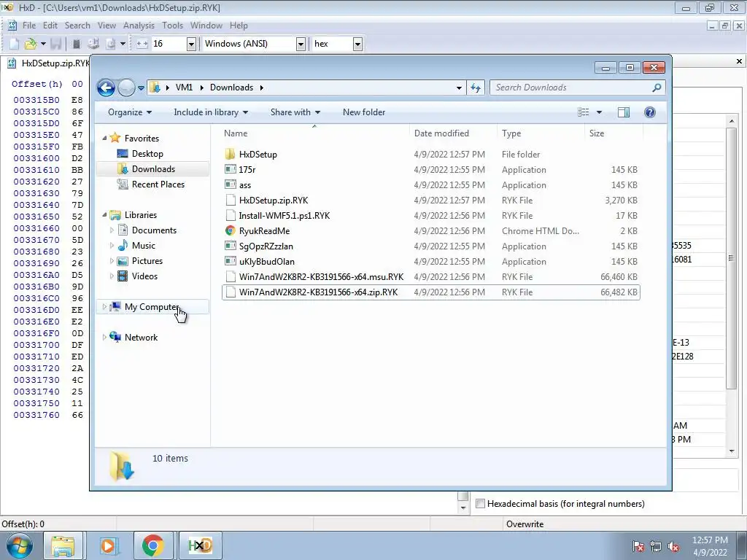Select the HxDSetup folder icon
Image resolution: width=747 pixels, height=560 pixels.
(x=230, y=155)
